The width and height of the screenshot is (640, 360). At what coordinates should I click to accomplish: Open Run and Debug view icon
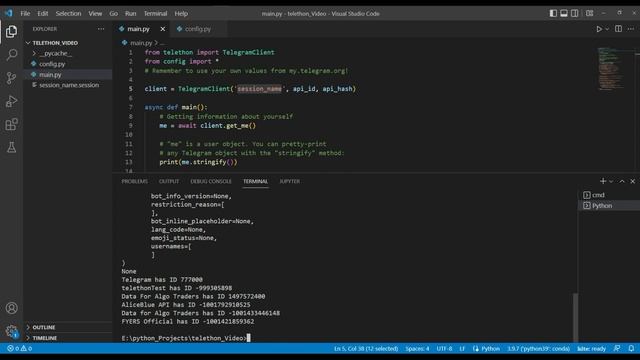point(11,101)
